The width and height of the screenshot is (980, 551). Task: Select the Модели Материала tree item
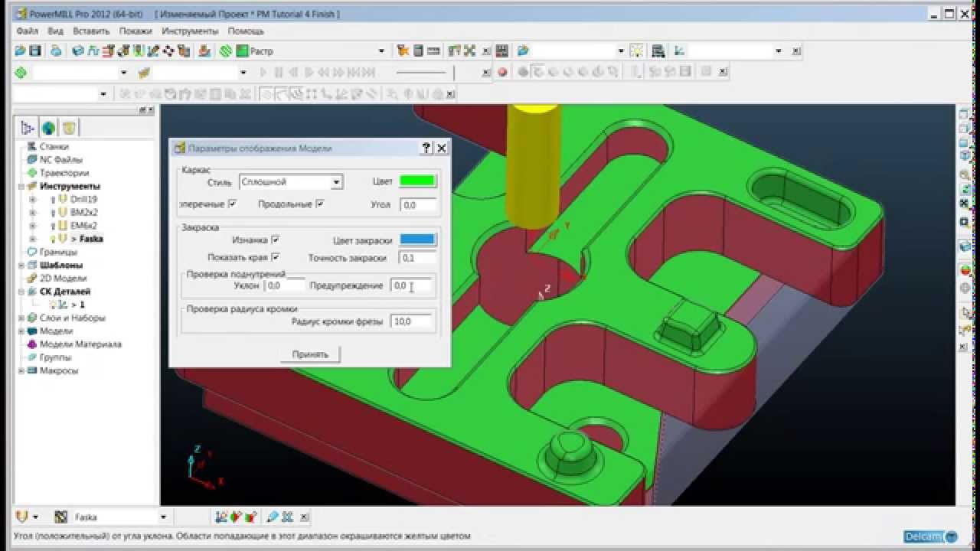click(80, 344)
